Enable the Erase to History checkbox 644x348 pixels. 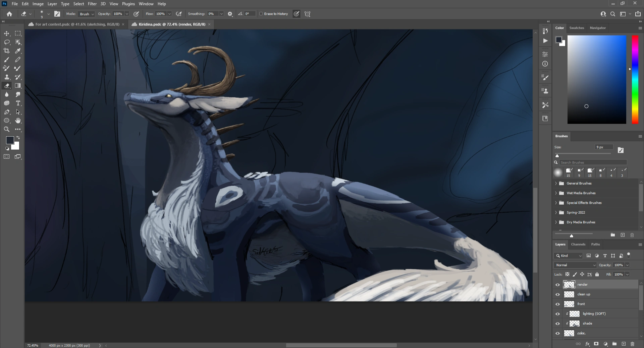(x=261, y=14)
